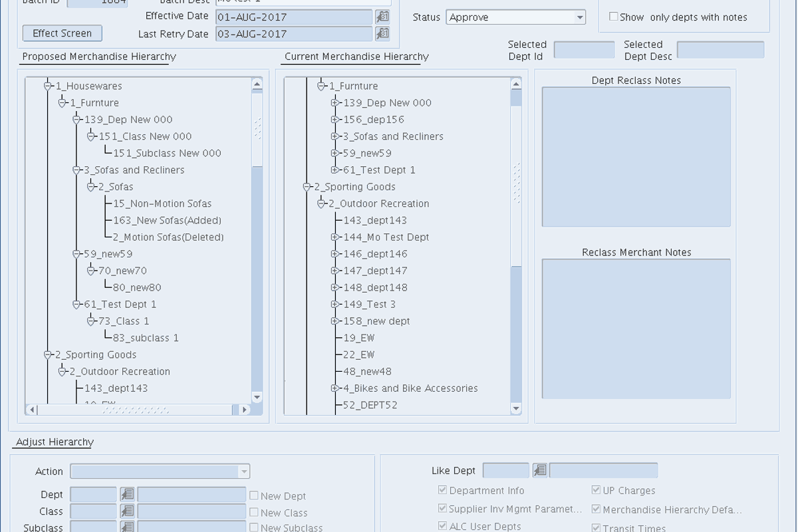Select 163_New Sofas(Added) subclass

(167, 220)
